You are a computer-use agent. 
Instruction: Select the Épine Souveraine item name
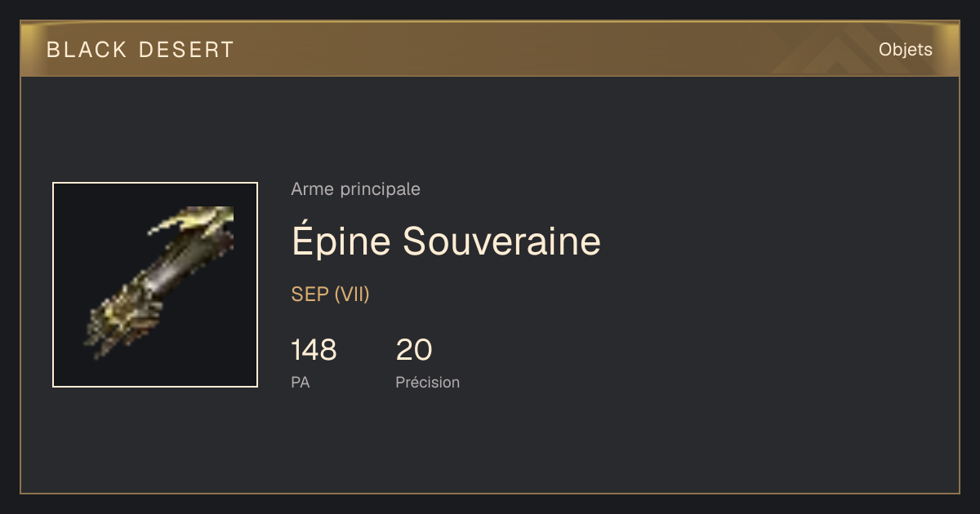point(446,241)
